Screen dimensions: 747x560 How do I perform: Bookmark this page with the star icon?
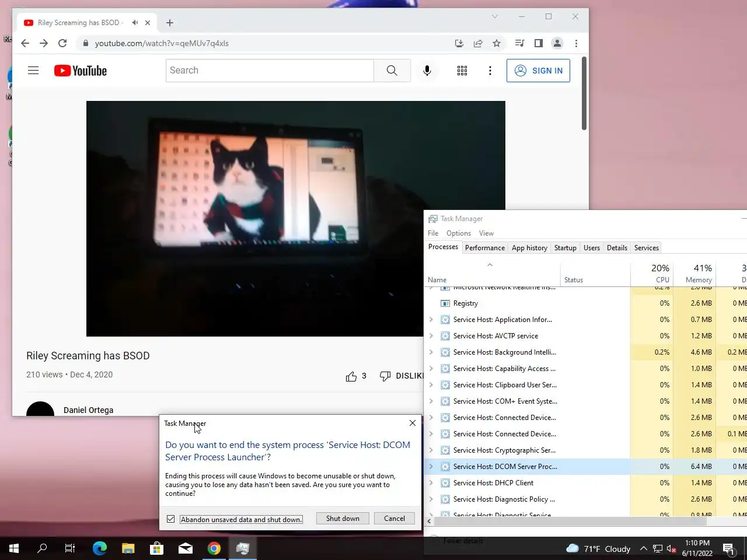(497, 43)
